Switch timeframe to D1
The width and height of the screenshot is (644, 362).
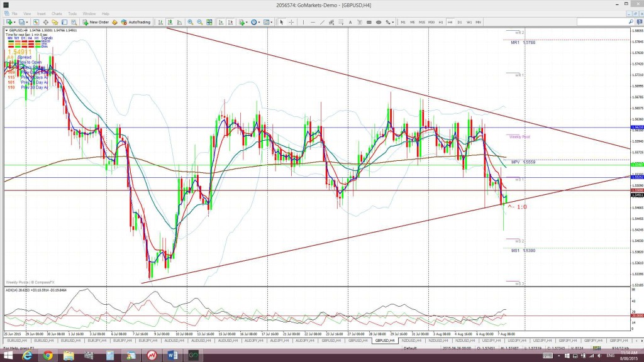(x=460, y=22)
